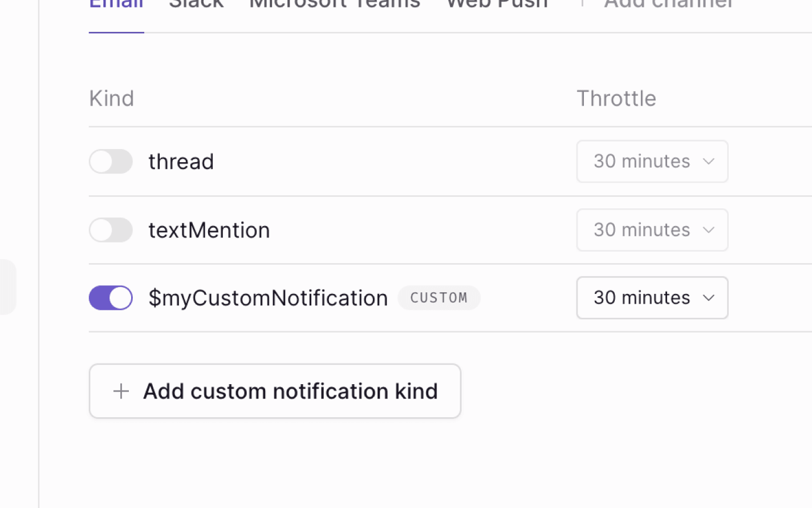Select the Email tab

point(116,6)
